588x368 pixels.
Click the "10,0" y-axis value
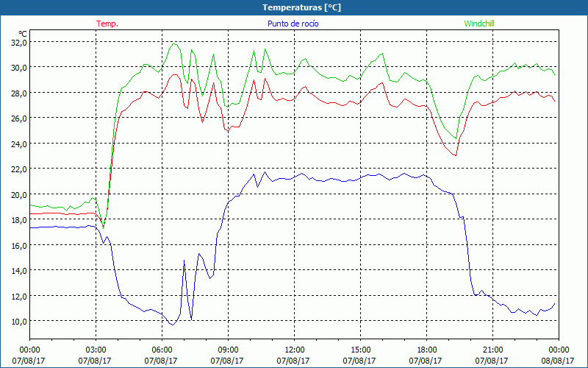[x=19, y=321]
